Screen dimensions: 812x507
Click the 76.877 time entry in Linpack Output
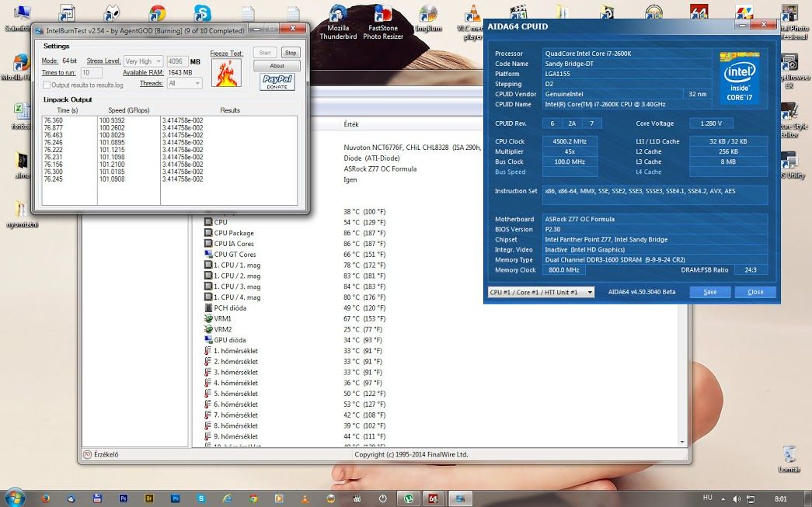54,128
